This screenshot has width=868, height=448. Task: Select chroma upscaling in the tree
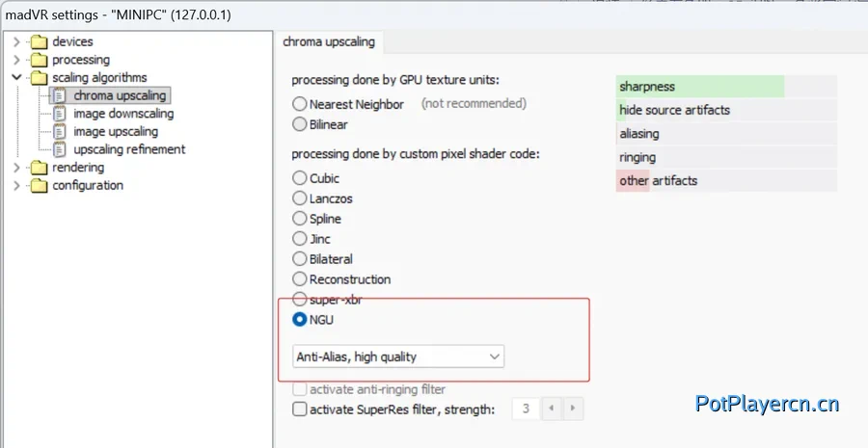tap(120, 95)
